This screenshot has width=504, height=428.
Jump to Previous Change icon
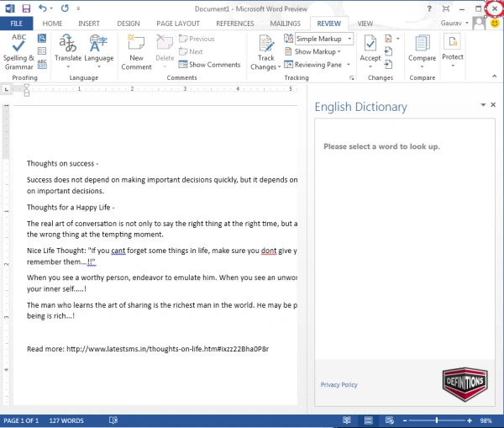[388, 51]
